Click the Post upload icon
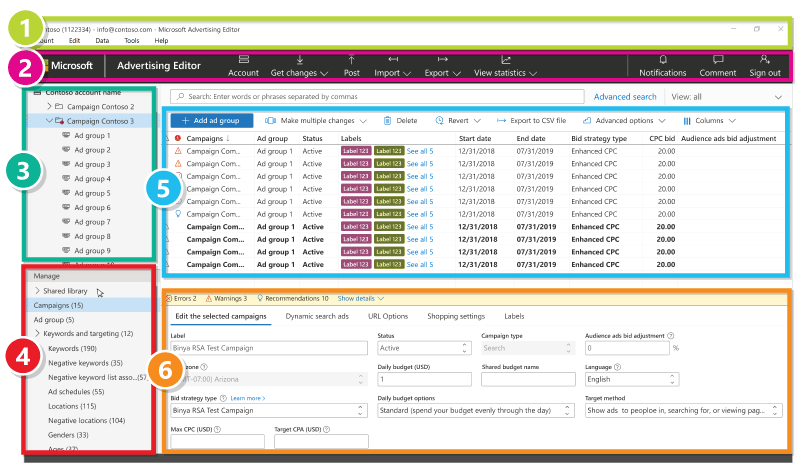The image size is (808, 474). click(x=351, y=60)
